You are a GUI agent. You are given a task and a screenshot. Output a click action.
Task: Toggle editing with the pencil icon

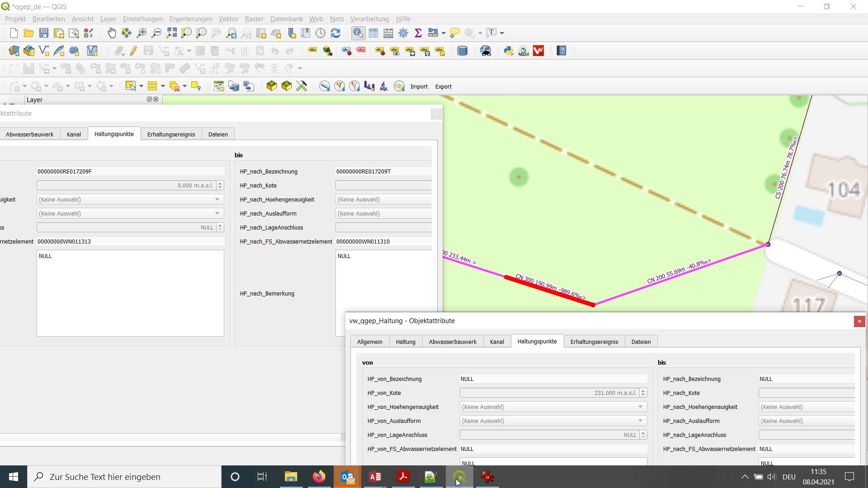(133, 51)
